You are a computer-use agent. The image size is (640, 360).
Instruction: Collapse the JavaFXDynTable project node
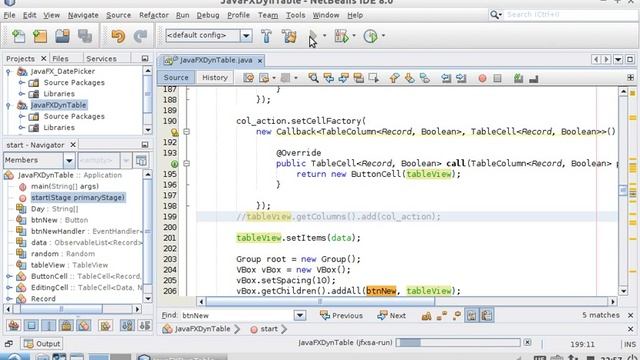8,105
